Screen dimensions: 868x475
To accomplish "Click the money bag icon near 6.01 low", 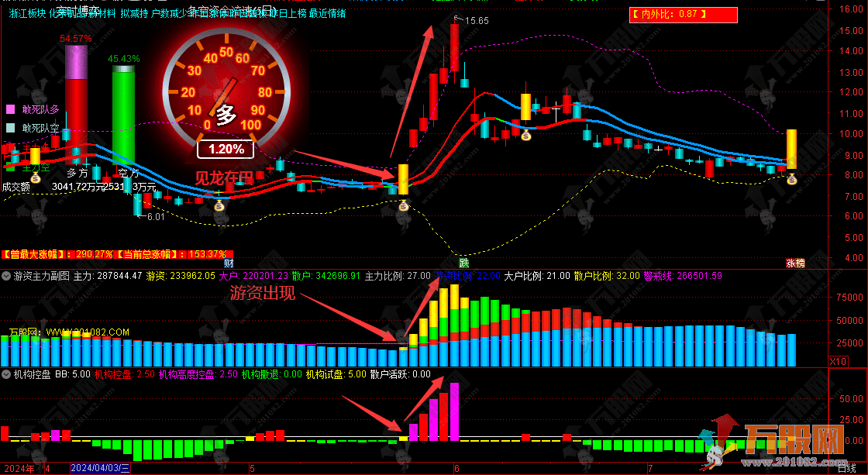I will pyautogui.click(x=219, y=205).
